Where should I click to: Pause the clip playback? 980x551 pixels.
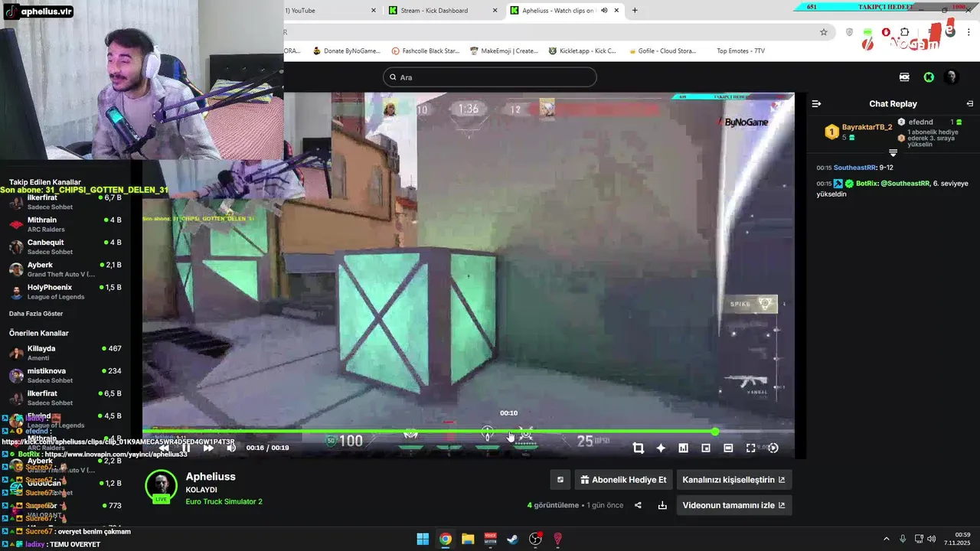click(x=186, y=448)
